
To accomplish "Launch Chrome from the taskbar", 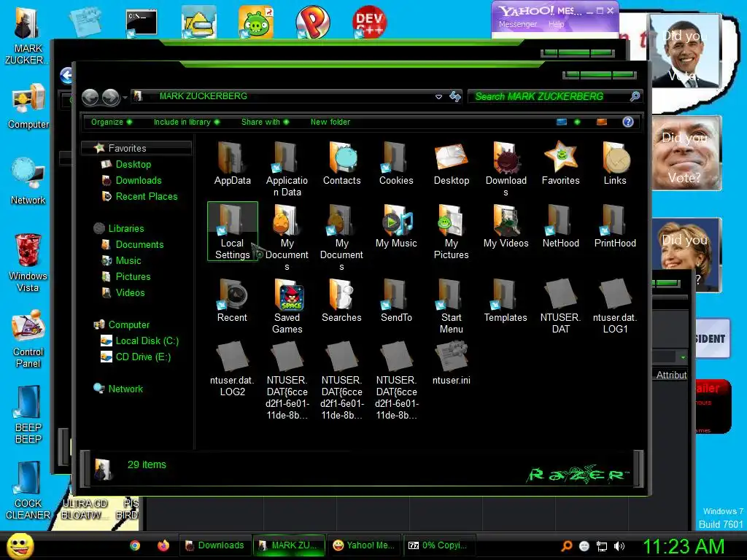I will click(135, 545).
